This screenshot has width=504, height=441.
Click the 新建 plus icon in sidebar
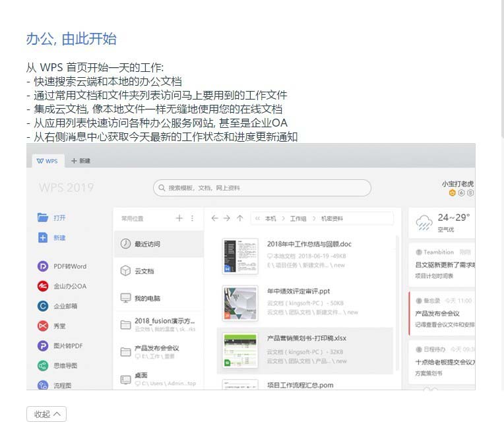(x=43, y=238)
